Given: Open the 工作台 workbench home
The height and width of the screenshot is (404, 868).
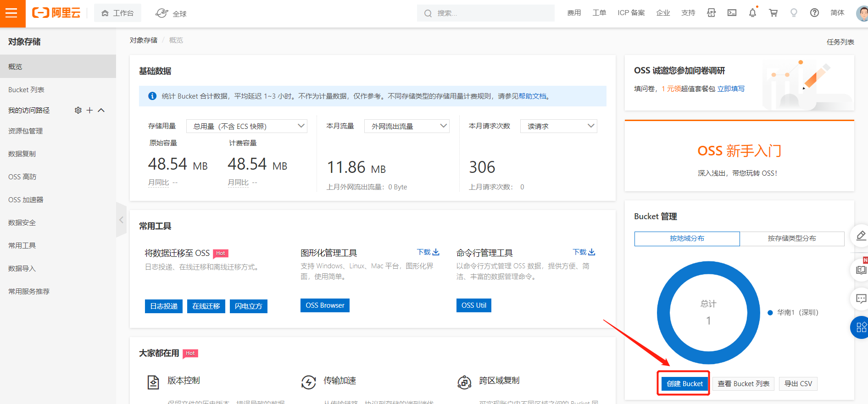Looking at the screenshot, I should click(117, 13).
